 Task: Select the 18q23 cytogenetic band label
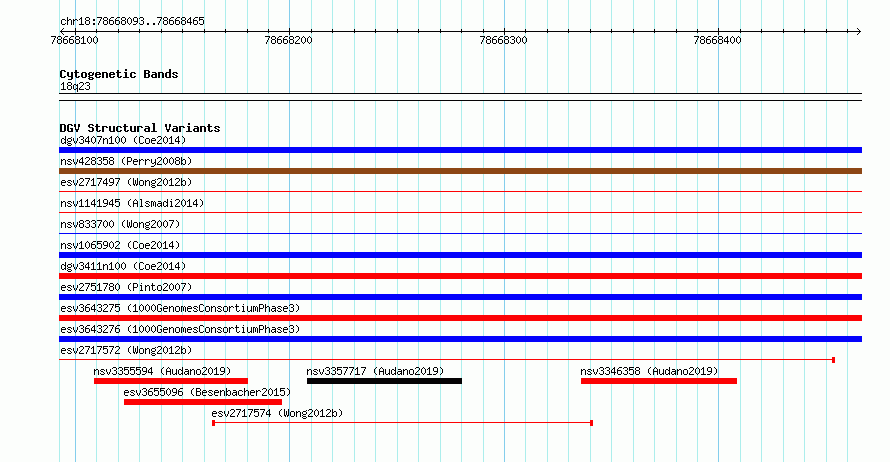click(75, 86)
